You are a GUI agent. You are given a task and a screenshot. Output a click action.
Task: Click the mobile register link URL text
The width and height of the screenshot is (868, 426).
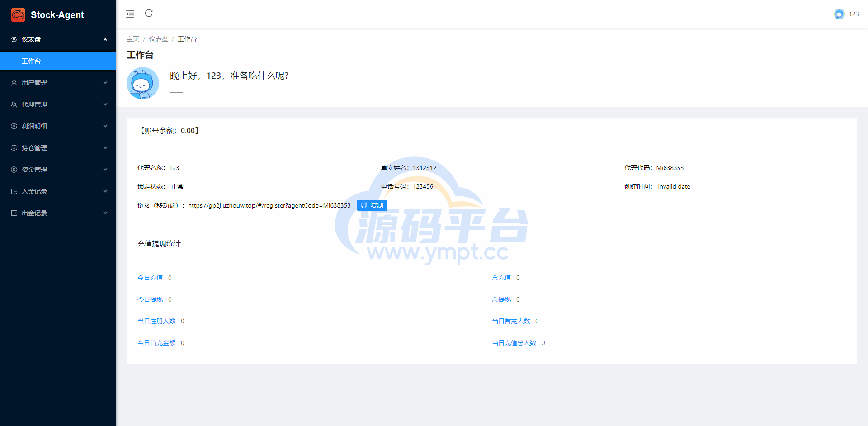[269, 205]
